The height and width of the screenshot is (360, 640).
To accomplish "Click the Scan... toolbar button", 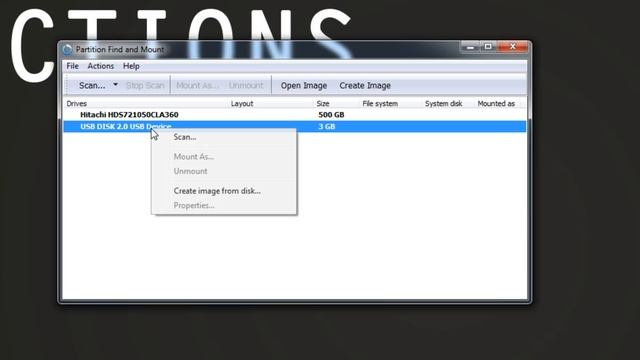I will tap(92, 85).
